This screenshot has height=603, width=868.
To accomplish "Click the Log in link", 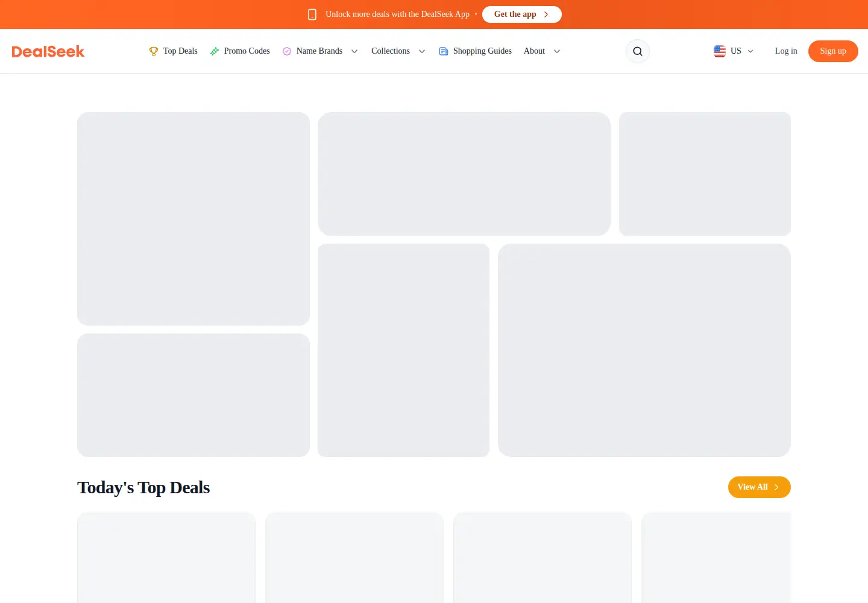I will 786,51.
